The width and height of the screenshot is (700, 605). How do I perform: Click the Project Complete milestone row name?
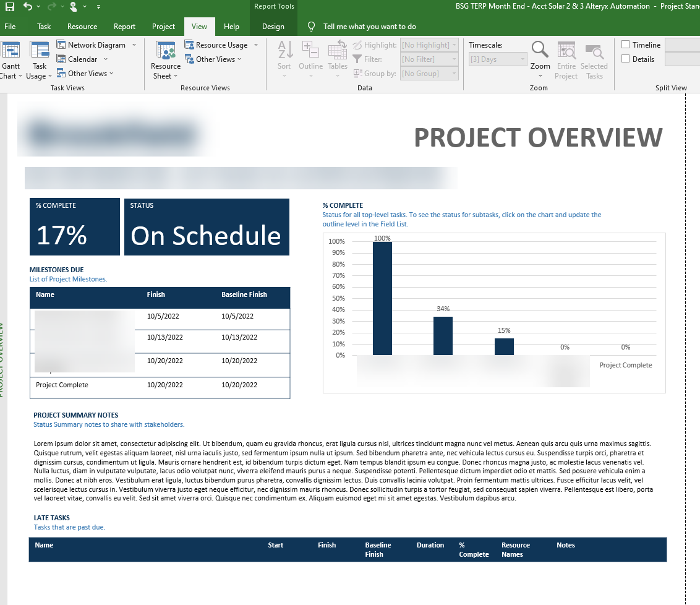click(x=62, y=385)
